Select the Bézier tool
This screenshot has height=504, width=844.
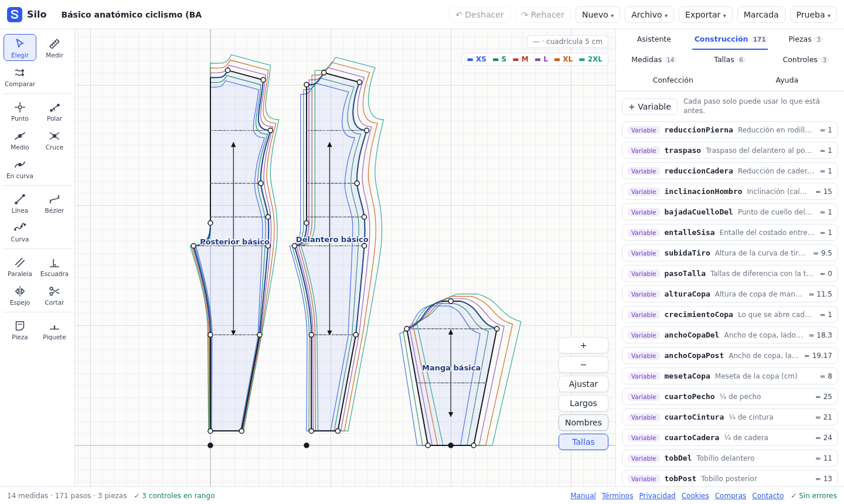click(x=55, y=203)
